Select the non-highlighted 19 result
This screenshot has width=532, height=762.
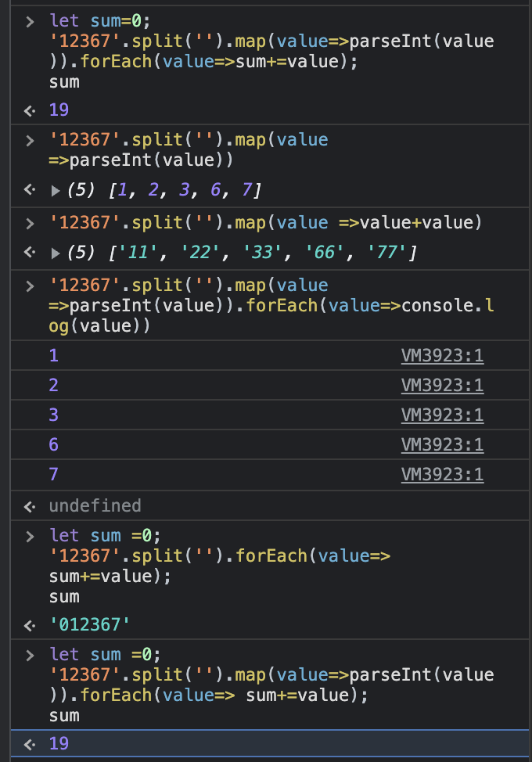click(x=59, y=110)
